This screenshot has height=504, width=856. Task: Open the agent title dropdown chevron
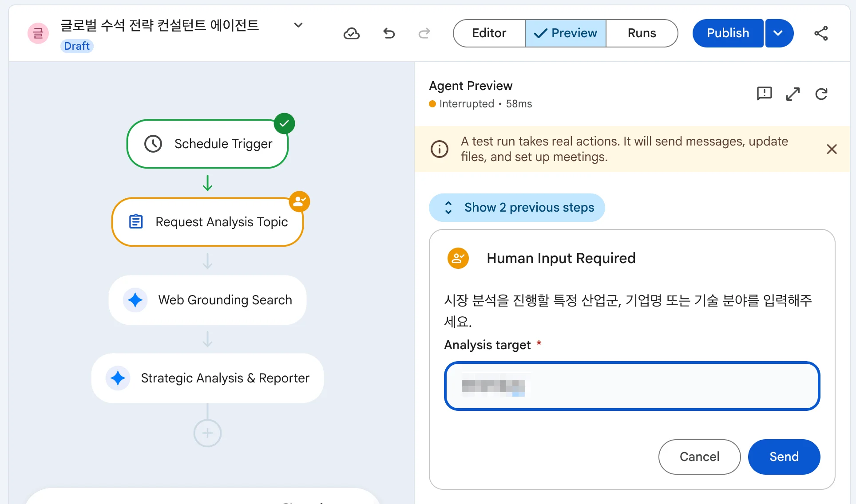[298, 25]
